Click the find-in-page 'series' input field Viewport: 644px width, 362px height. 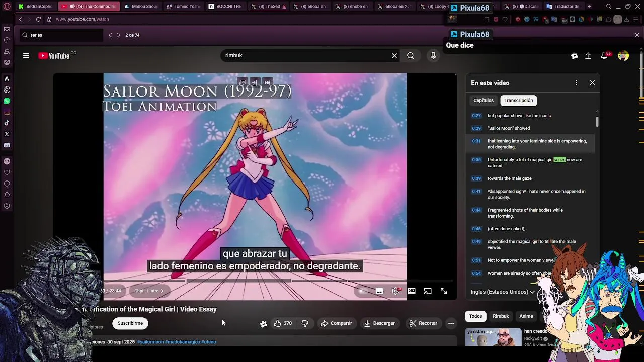tap(61, 35)
